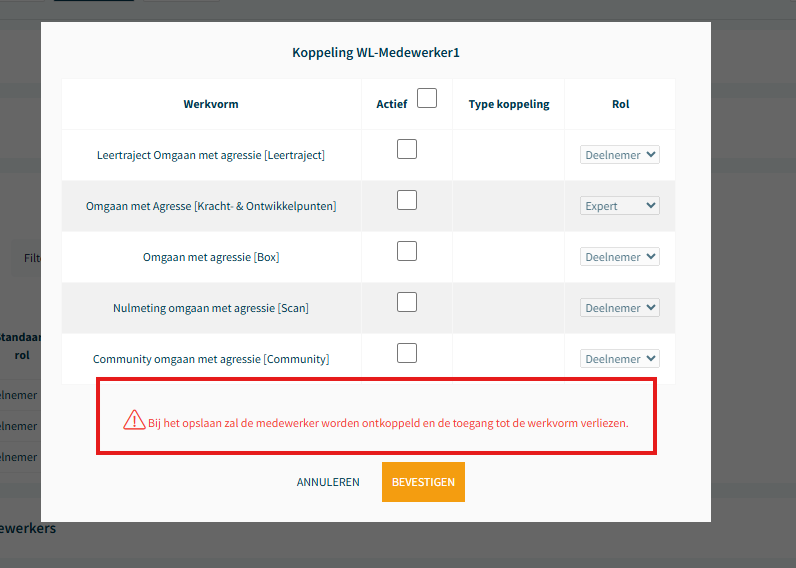Click the red warning triangle icon
Viewport: 796px width, 568px height.
point(134,420)
